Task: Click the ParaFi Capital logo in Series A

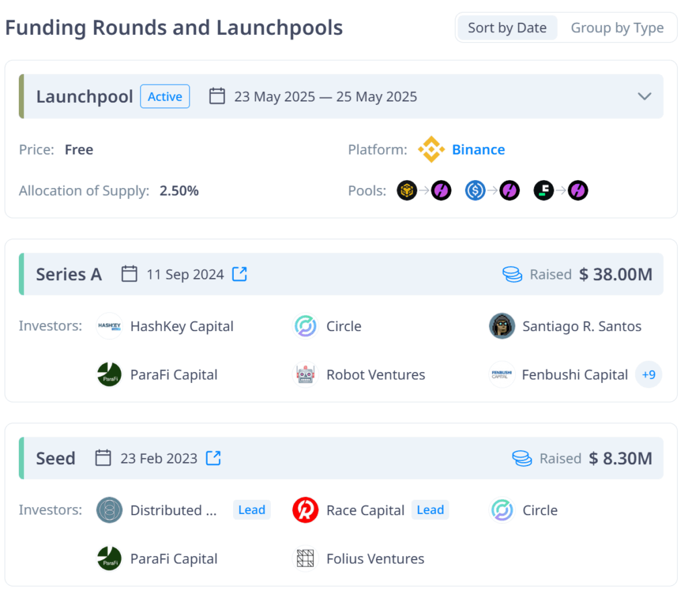Action: [110, 374]
